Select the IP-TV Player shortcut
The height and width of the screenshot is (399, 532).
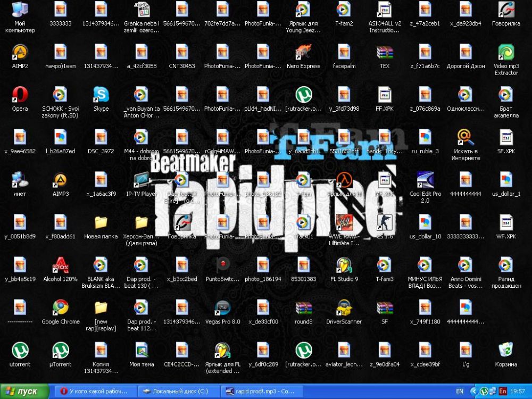(x=142, y=180)
